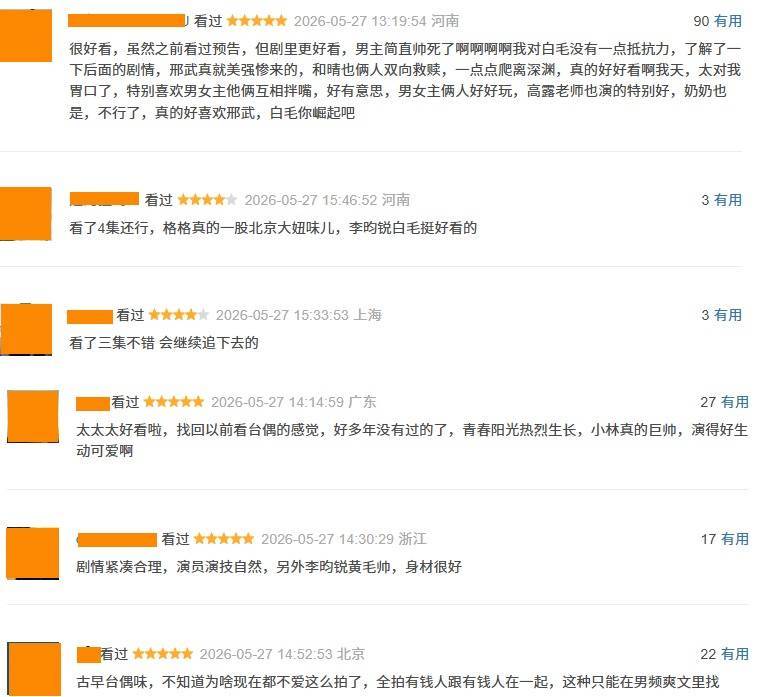Image resolution: width=759 pixels, height=697 pixels.
Task: Open the 广东 reviewer's avatar
Action: pos(33,416)
